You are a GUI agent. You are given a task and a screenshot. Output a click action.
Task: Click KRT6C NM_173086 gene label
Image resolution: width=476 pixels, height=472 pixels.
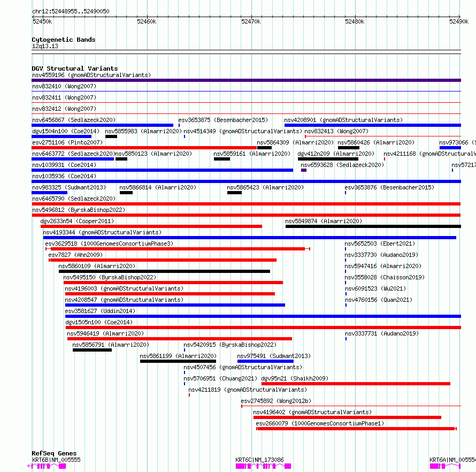click(x=259, y=460)
